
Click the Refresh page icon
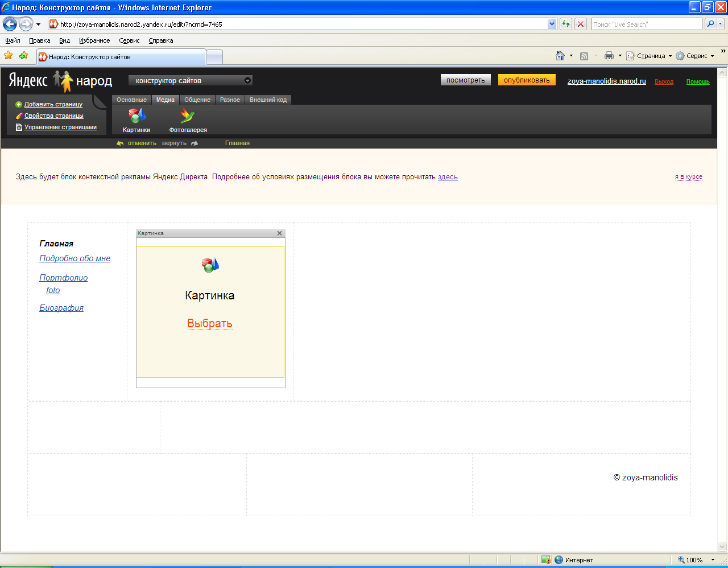point(566,24)
